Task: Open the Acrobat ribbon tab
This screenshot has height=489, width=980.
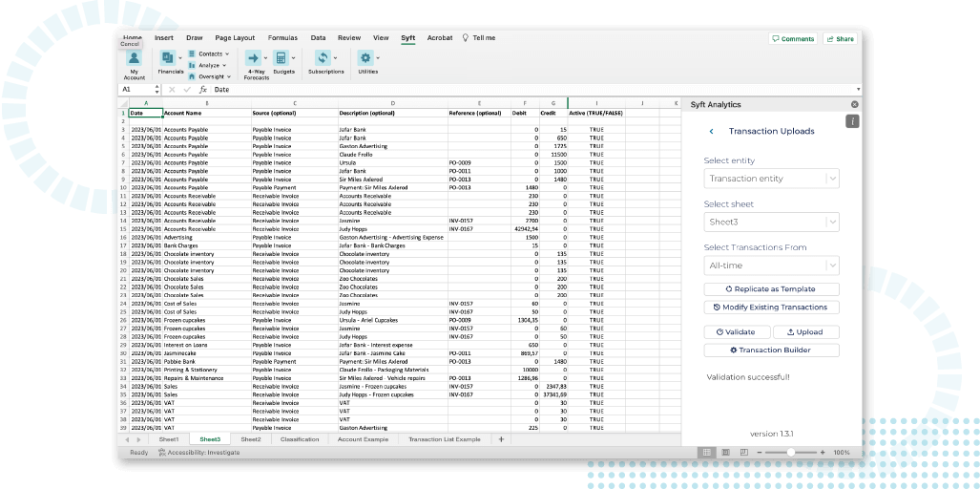Action: (440, 37)
